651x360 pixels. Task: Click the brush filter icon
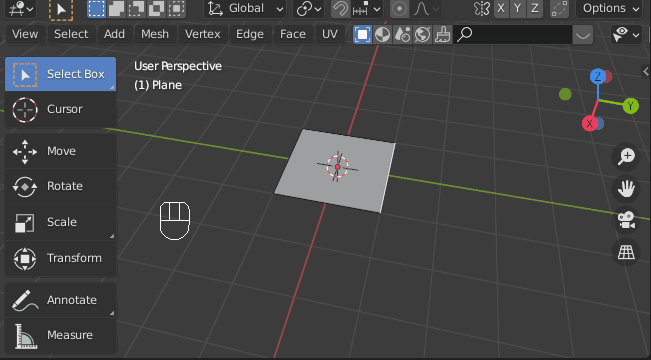[442, 34]
